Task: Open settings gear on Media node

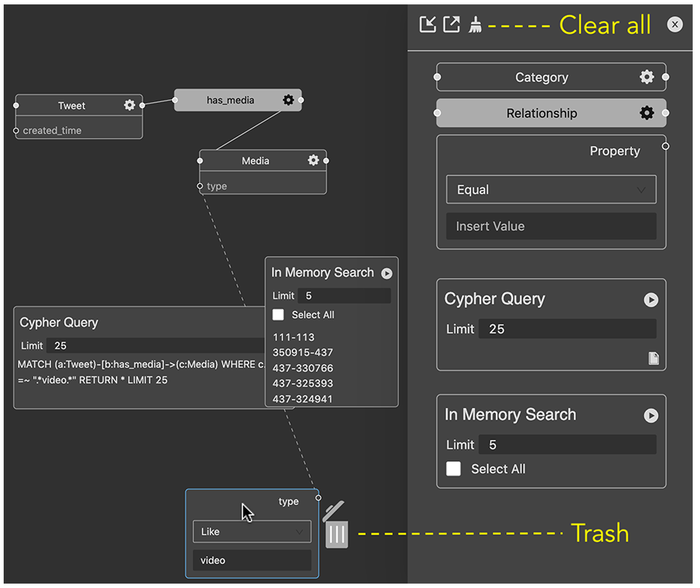Action: point(314,160)
